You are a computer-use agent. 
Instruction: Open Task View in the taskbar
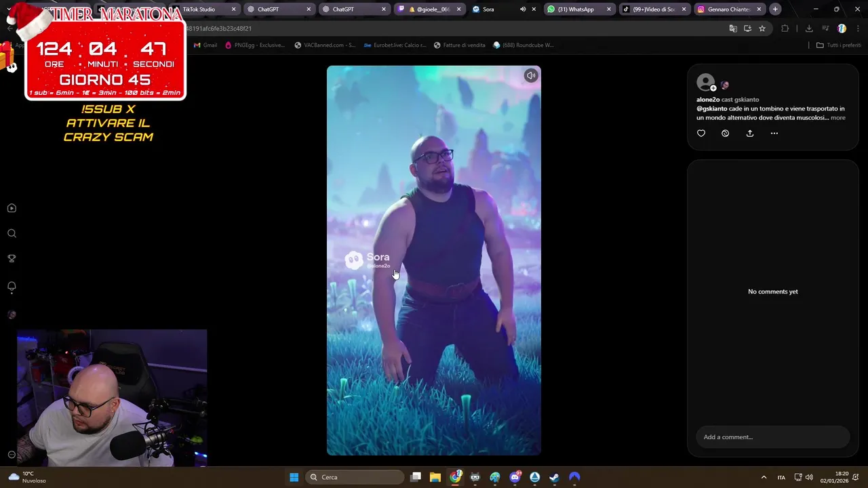(416, 477)
